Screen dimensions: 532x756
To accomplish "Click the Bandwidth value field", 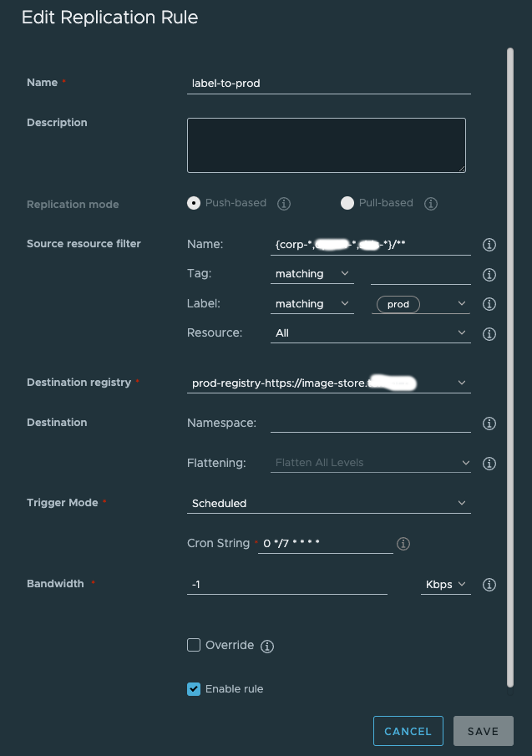I will tap(287, 585).
